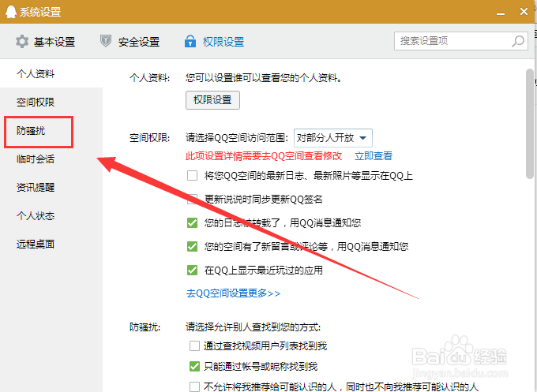Switch to the 安全设置 tab
This screenshot has width=537, height=392.
pyautogui.click(x=130, y=41)
